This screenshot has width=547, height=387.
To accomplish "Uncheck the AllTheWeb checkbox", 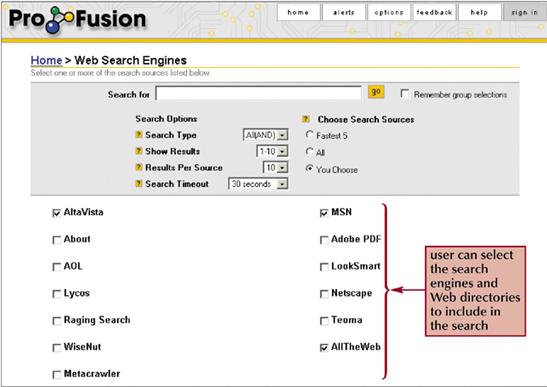I will pyautogui.click(x=324, y=348).
